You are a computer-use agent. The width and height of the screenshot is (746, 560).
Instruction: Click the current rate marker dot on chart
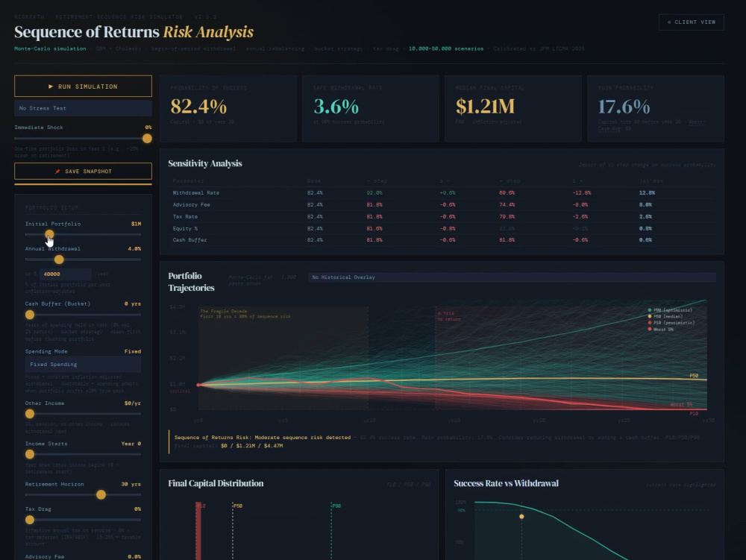pos(522,516)
